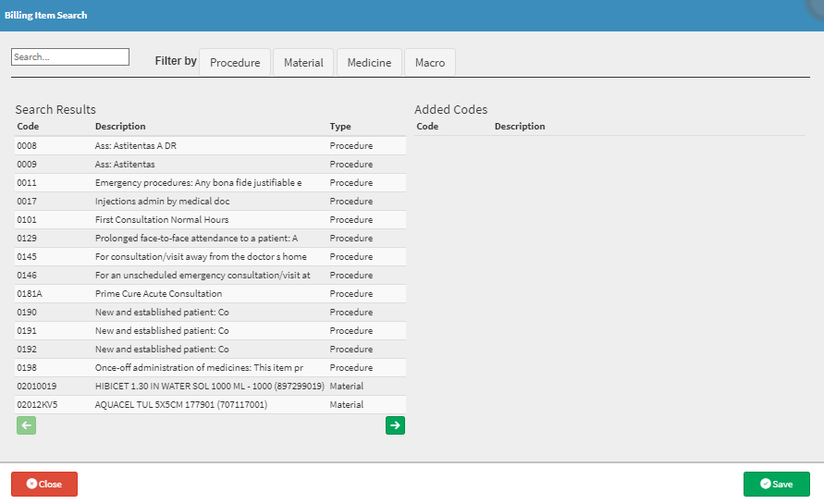Click the red Close button
This screenshot has height=504, width=824.
pyautogui.click(x=44, y=484)
